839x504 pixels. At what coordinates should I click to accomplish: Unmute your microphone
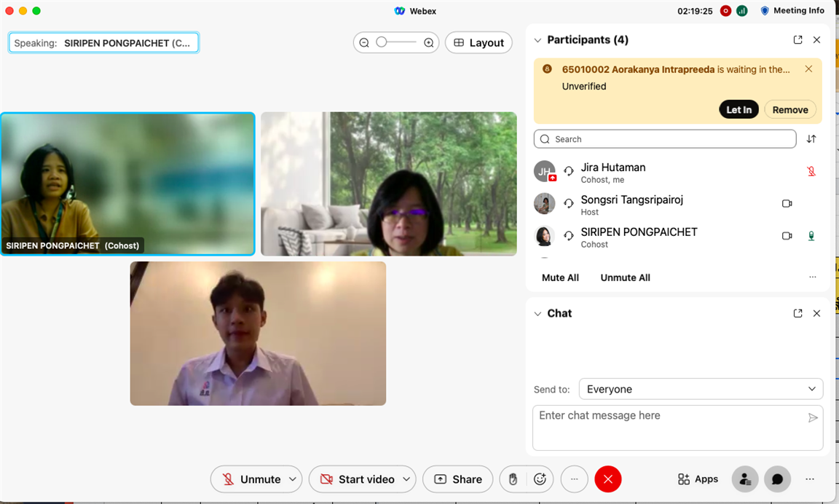[251, 479]
